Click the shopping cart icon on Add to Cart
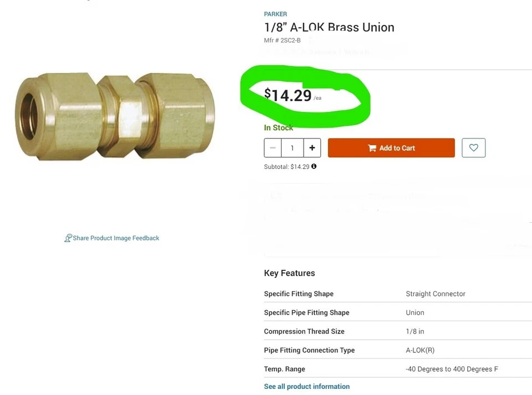 (x=372, y=148)
